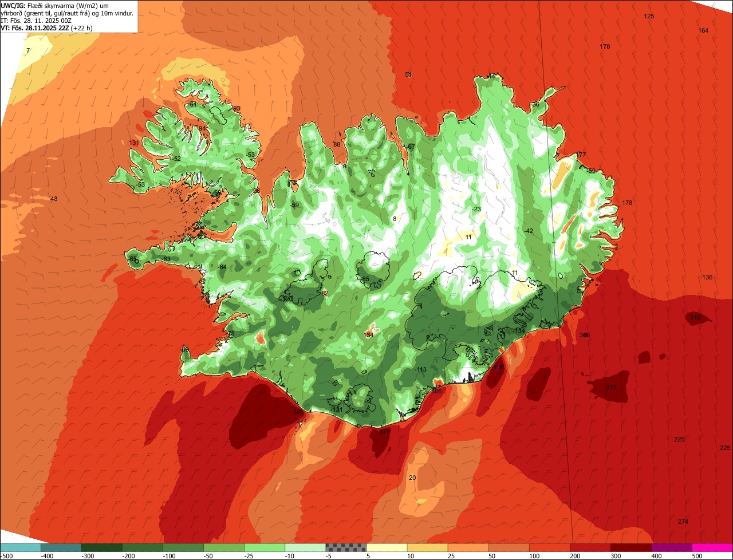Image resolution: width=733 pixels, height=560 pixels.
Task: Click the value '67' on the northern peninsula
Action: [x=411, y=147]
